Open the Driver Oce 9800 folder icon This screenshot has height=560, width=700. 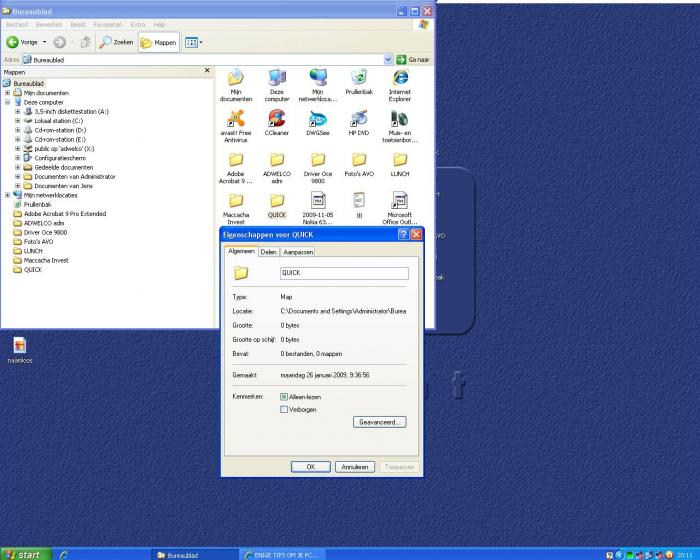(318, 161)
